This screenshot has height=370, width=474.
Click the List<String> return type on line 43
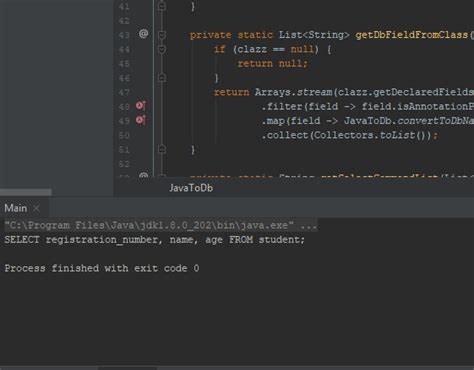click(x=314, y=35)
